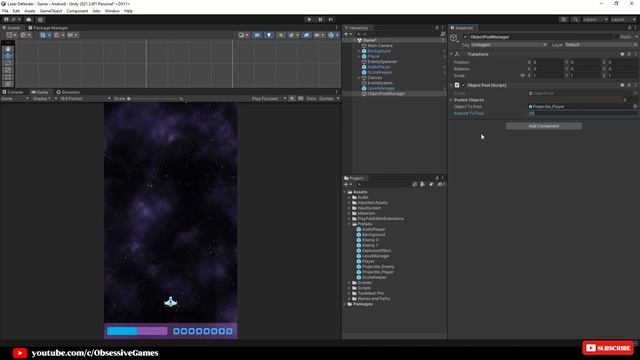Screen dimensions: 640x360
Task: Toggle the Static checkbox in Inspector
Action: click(x=617, y=37)
